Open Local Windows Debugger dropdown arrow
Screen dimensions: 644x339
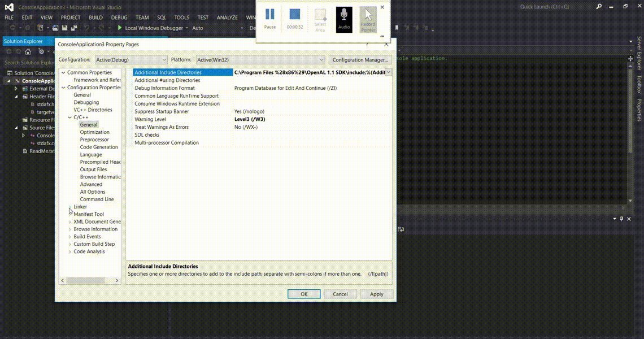coord(187,28)
